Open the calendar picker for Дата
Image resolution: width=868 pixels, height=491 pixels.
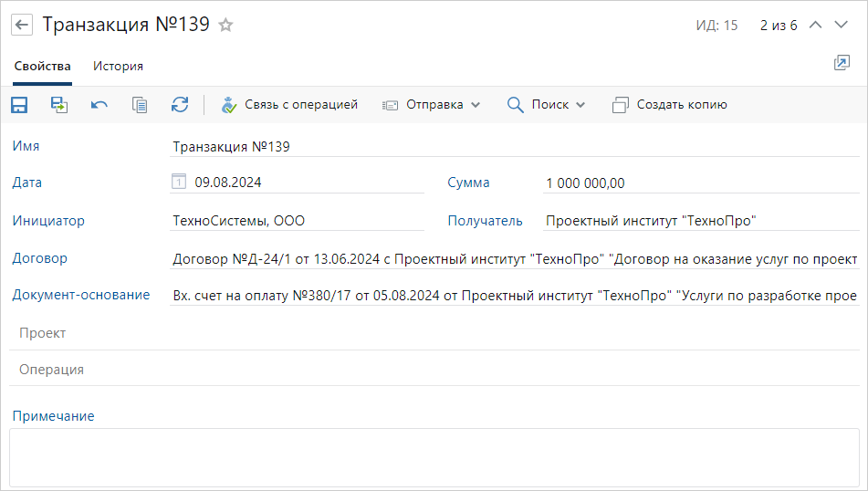pyautogui.click(x=179, y=183)
